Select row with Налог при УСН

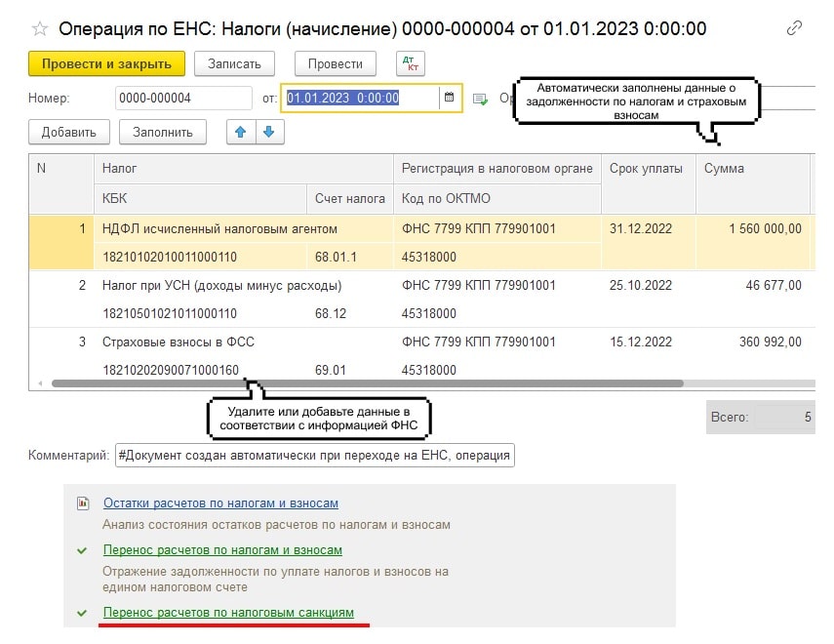coord(221,286)
